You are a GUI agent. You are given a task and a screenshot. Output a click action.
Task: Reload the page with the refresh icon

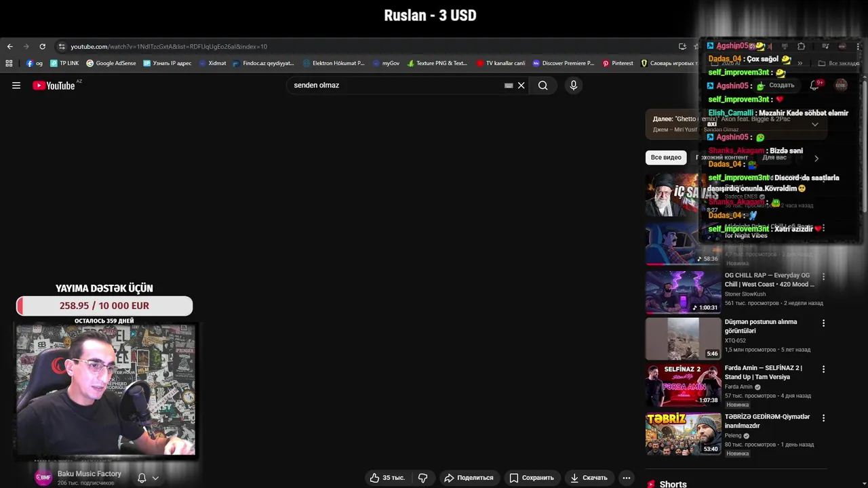[42, 47]
